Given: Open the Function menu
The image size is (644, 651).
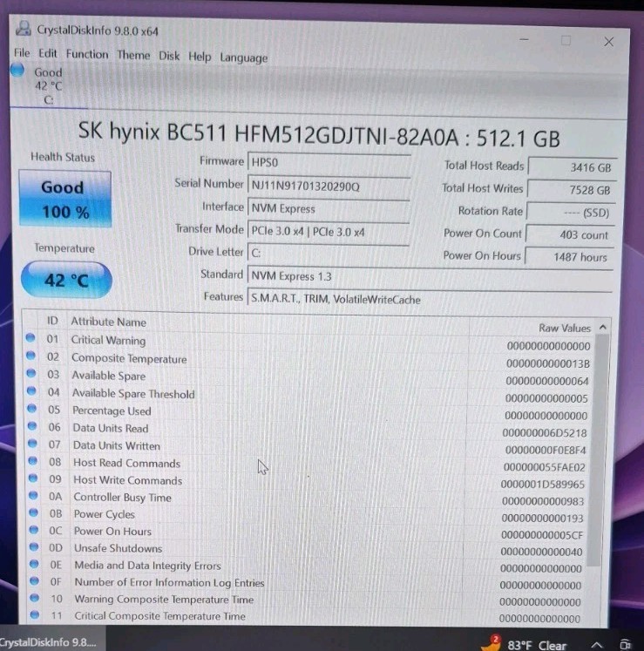Looking at the screenshot, I should point(87,54).
